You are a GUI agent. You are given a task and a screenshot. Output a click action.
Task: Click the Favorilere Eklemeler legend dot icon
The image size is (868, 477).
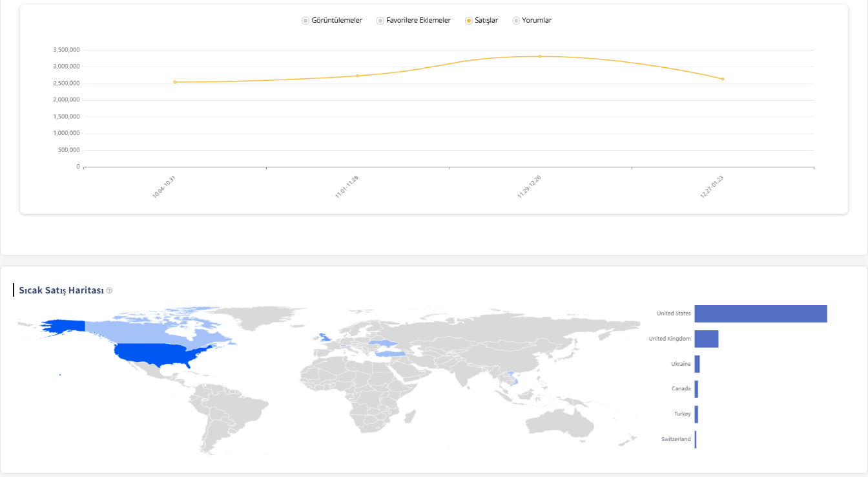pyautogui.click(x=380, y=20)
